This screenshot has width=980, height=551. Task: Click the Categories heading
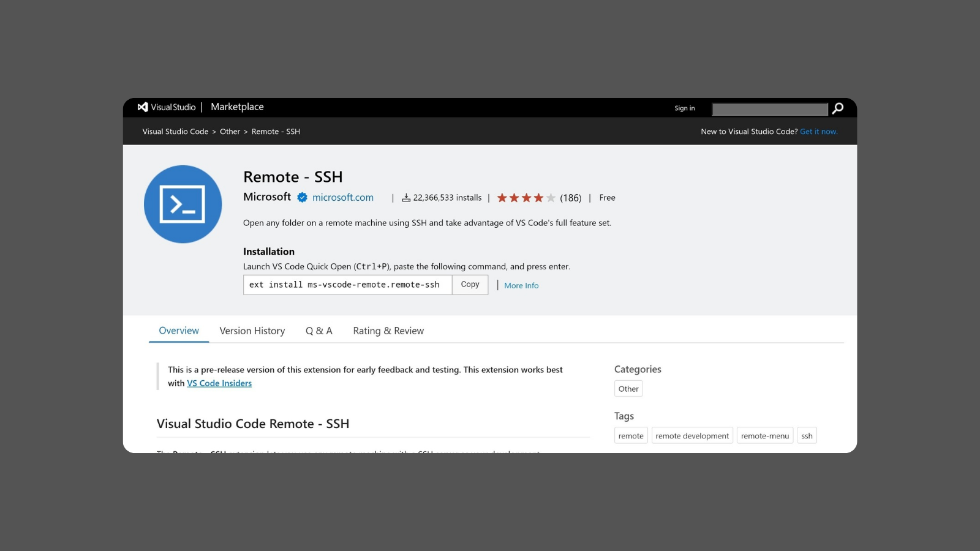point(638,369)
